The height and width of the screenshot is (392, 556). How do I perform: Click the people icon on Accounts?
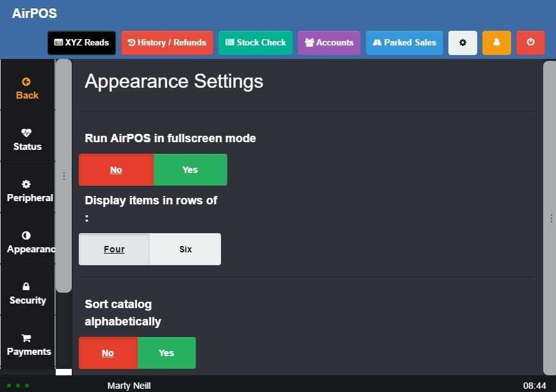pos(309,43)
